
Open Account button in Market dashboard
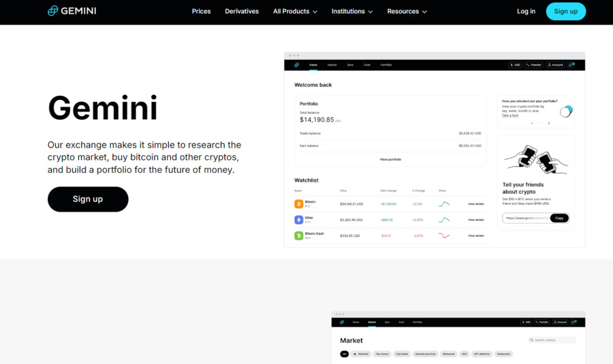561,322
